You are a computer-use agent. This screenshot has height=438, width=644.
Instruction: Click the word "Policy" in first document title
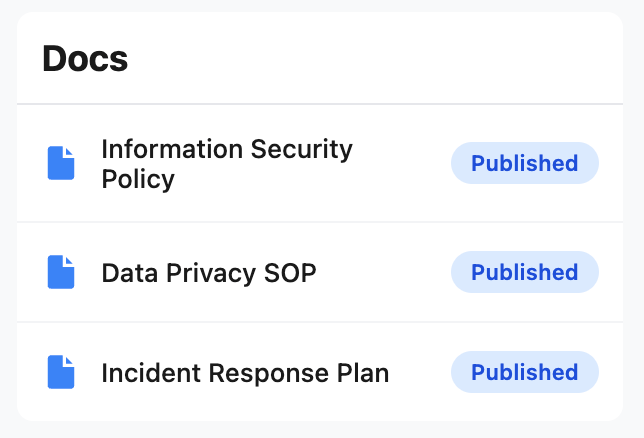tap(138, 180)
